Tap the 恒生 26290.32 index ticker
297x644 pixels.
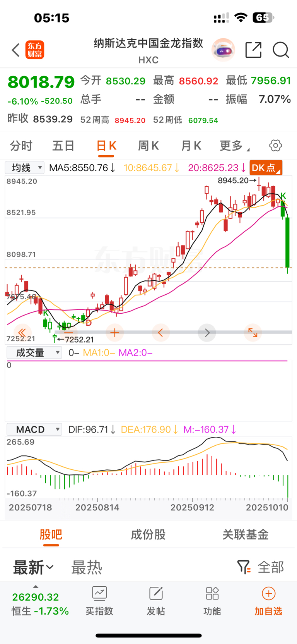(40, 604)
